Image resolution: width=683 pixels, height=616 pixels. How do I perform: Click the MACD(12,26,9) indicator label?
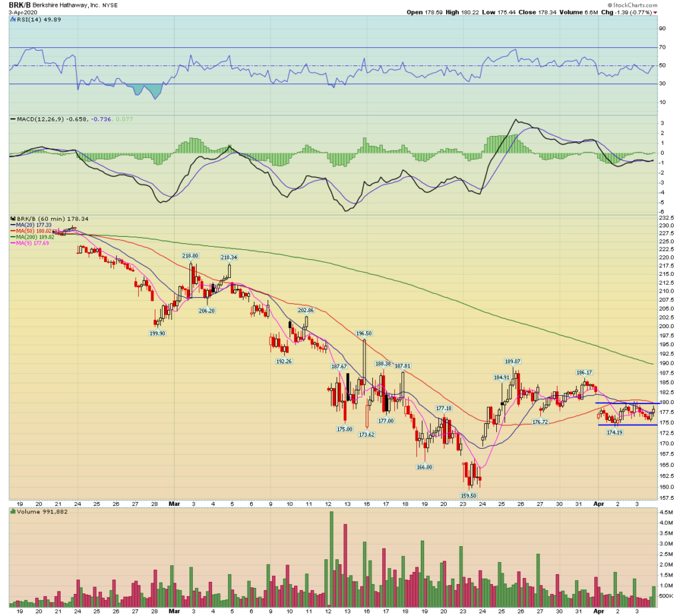72,119
